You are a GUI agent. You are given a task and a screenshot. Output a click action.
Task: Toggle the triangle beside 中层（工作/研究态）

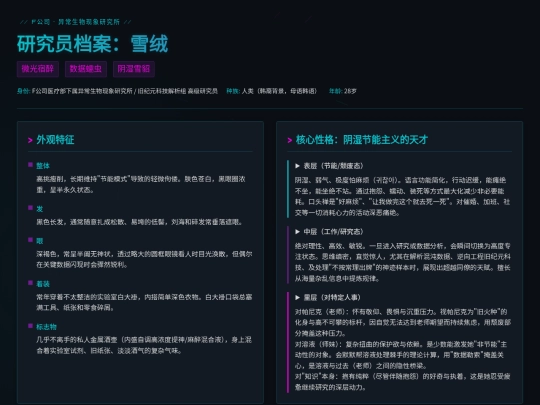click(298, 232)
